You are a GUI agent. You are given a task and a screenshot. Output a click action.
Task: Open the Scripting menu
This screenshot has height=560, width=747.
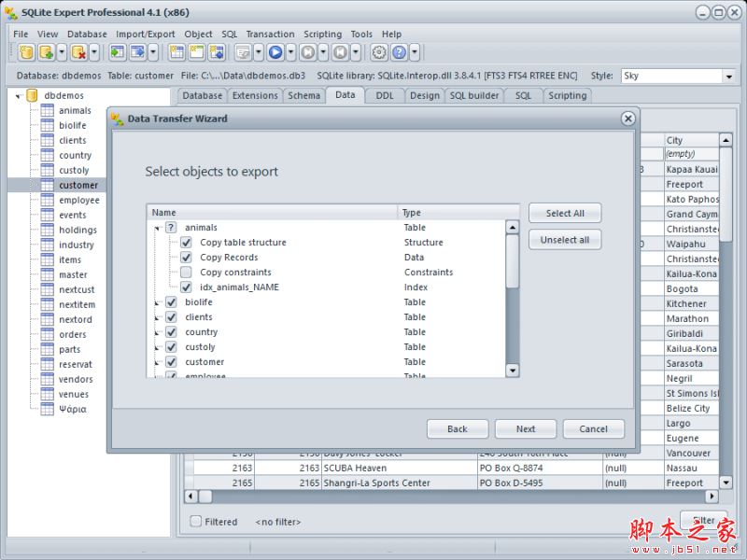tap(322, 35)
